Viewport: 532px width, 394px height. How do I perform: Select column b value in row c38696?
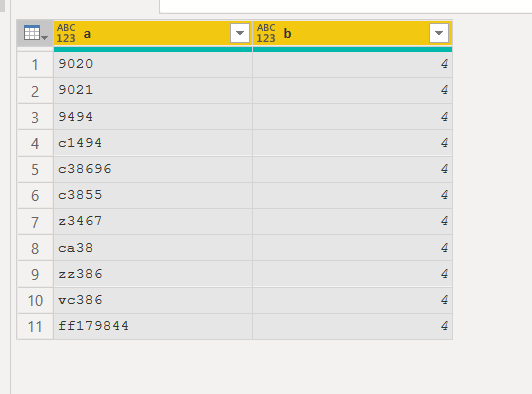353,169
